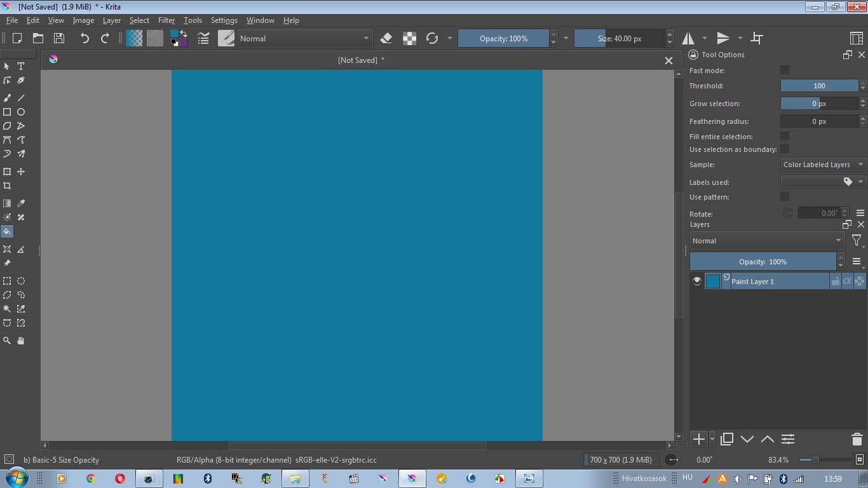This screenshot has height=488, width=868.
Task: Delete the layer with trash icon
Action: click(x=857, y=439)
